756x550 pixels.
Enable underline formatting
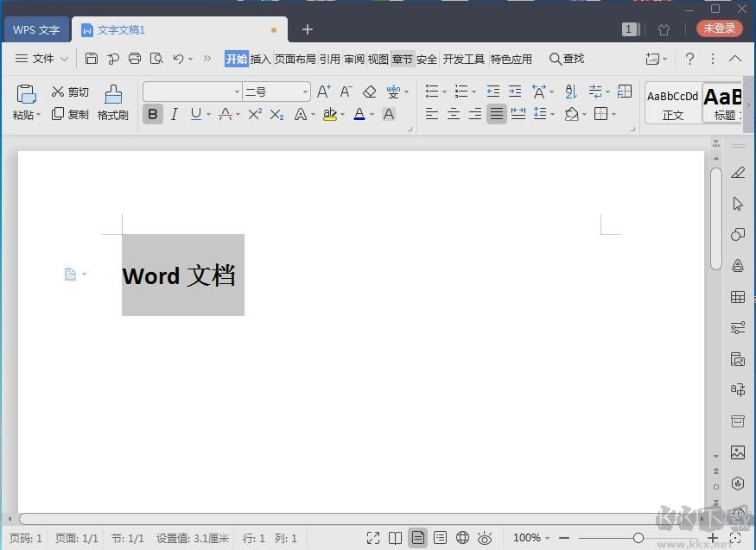pos(194,113)
